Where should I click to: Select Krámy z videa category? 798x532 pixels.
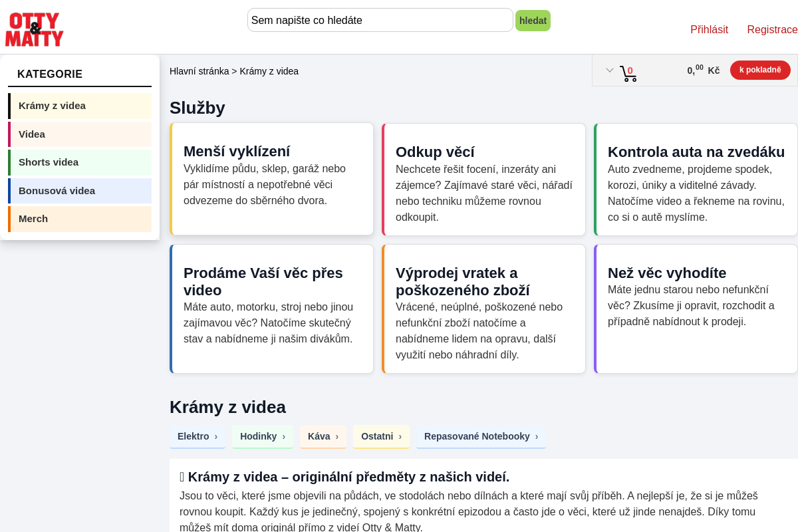[x=80, y=106]
